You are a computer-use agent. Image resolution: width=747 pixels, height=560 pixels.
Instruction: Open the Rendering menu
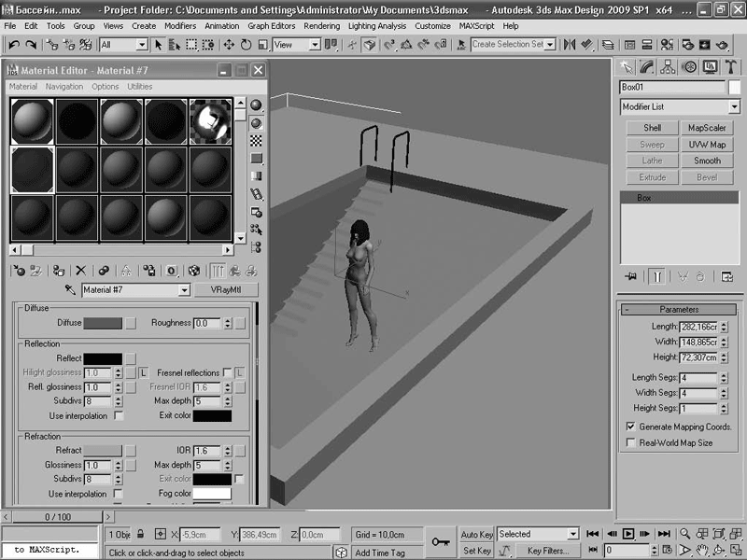pos(321,26)
